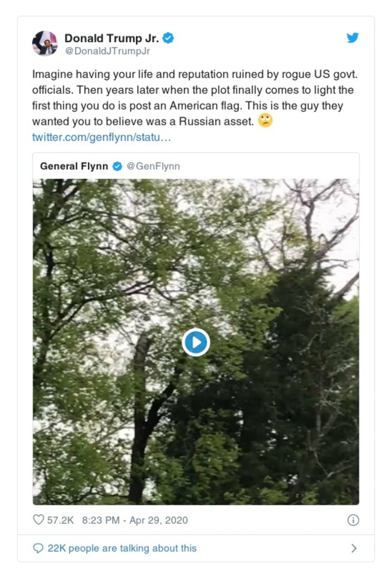Click General Flynn's verified checkmark badge
392x578 pixels.
tap(117, 166)
